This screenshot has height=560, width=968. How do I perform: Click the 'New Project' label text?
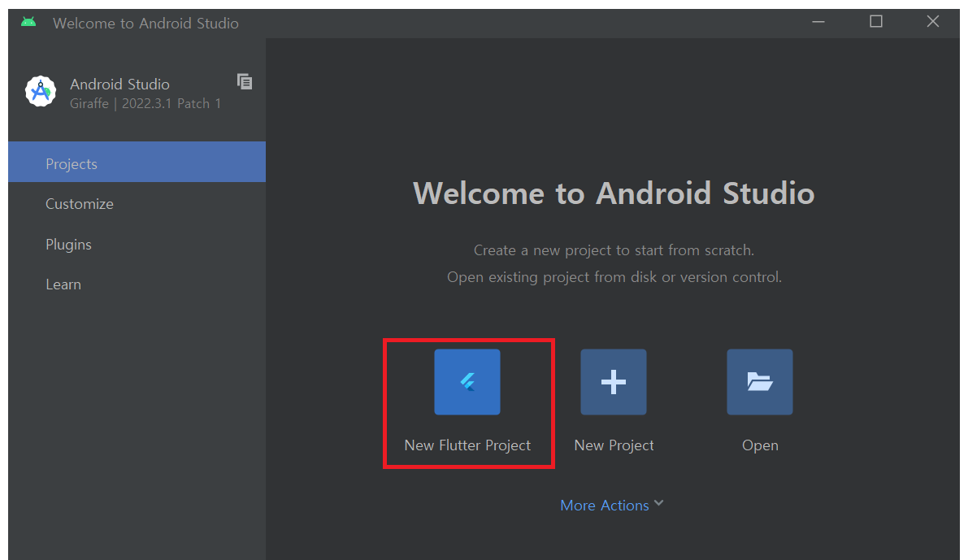(x=614, y=445)
